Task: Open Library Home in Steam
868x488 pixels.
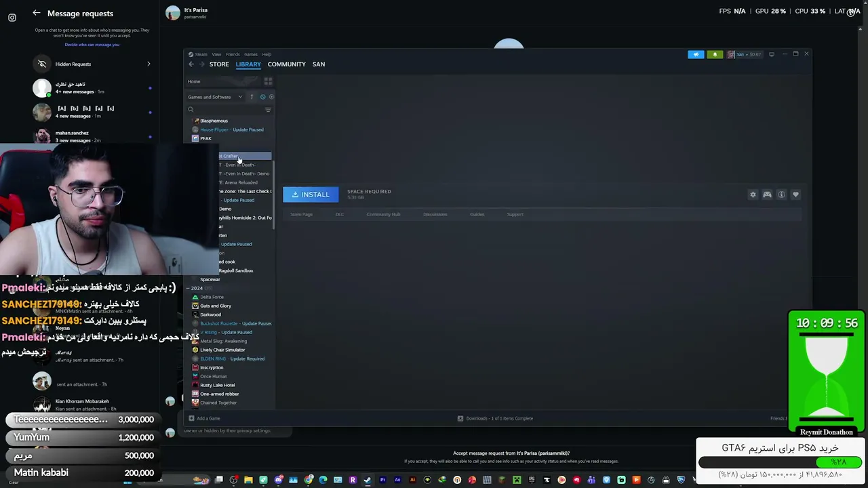Action: coord(194,81)
